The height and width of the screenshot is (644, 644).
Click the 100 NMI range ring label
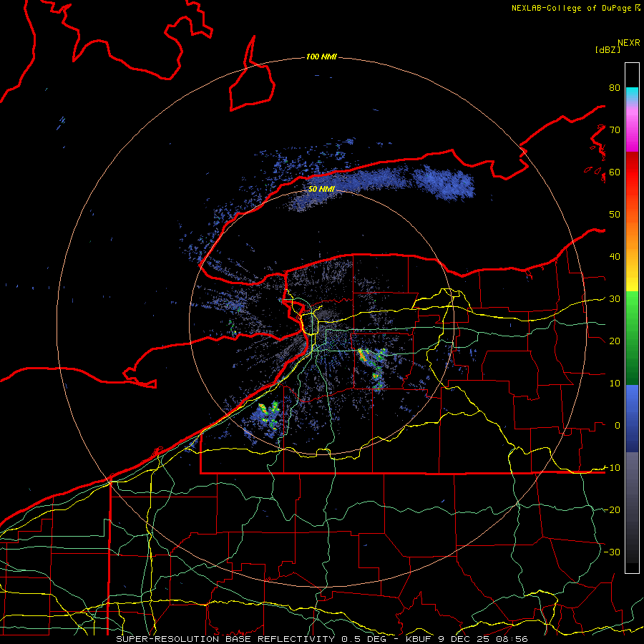[321, 57]
